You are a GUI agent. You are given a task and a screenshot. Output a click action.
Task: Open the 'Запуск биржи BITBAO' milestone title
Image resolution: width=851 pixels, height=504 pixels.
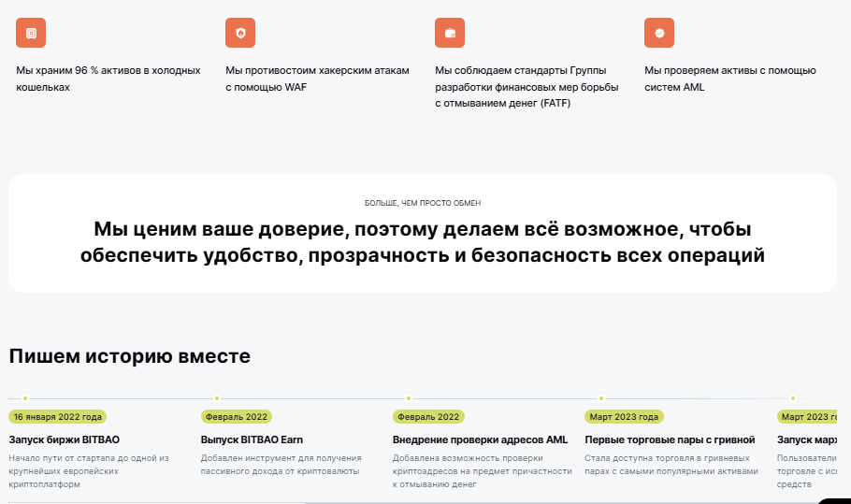point(65,439)
